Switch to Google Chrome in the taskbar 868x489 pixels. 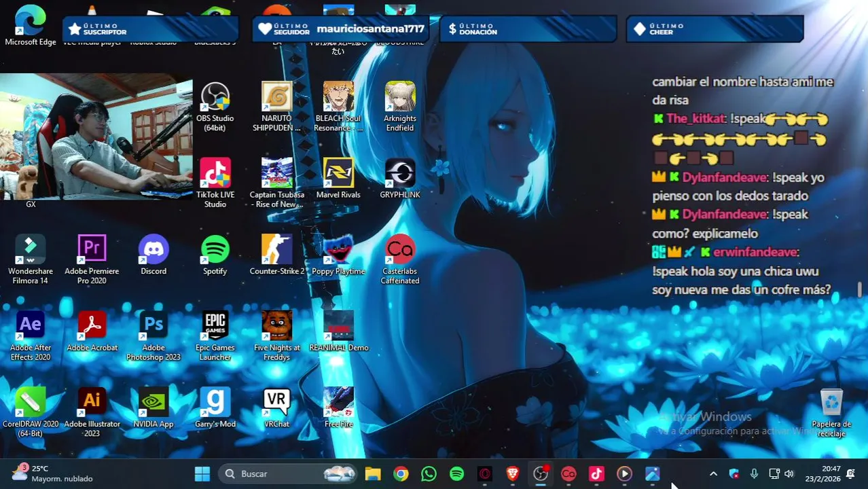tap(401, 473)
